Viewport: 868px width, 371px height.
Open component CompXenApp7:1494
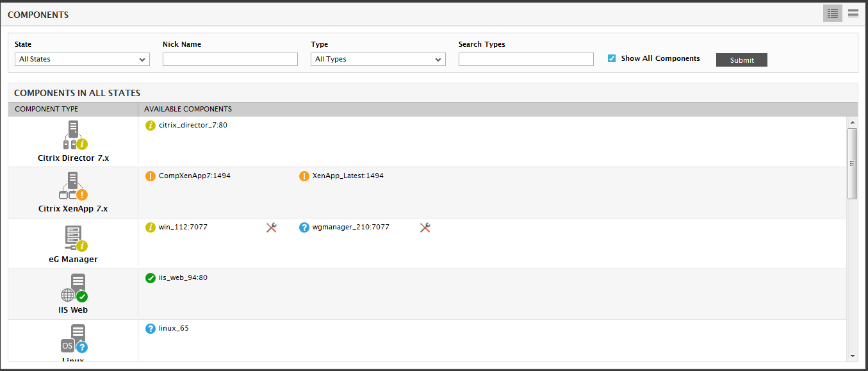pos(195,176)
